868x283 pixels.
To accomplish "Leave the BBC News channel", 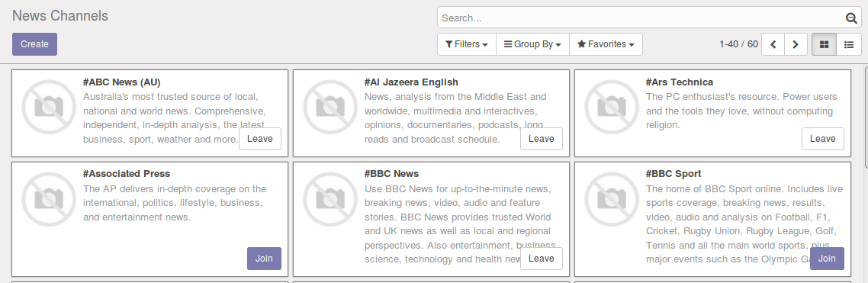I will coord(542,259).
